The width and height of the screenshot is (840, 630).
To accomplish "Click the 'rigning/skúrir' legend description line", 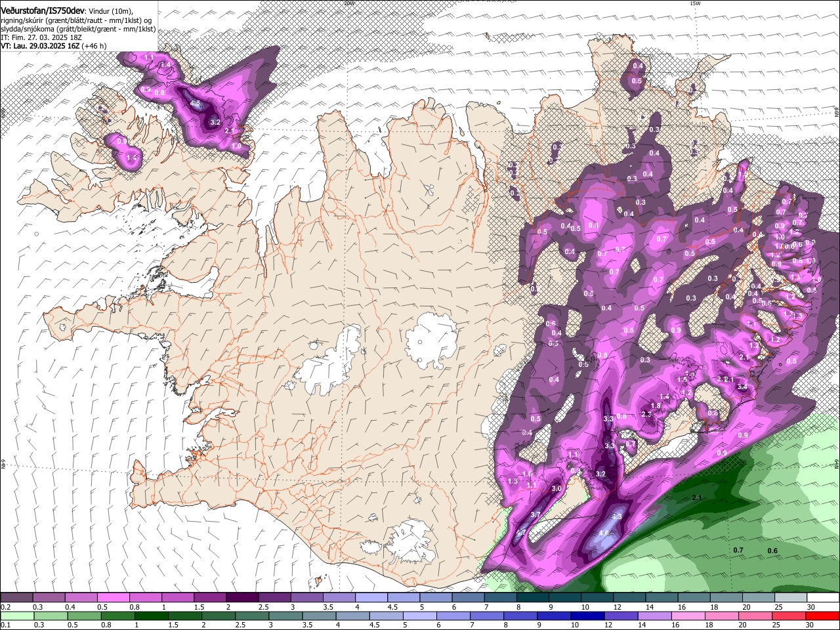I will (x=77, y=20).
